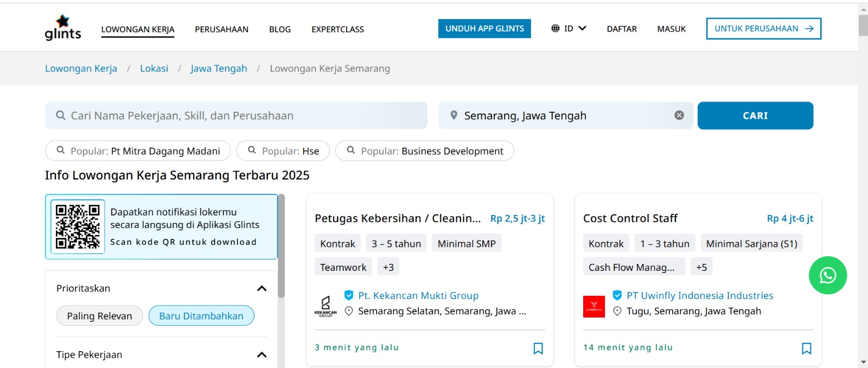Click the Cari search button
Image resolution: width=868 pixels, height=368 pixels.
(x=755, y=116)
